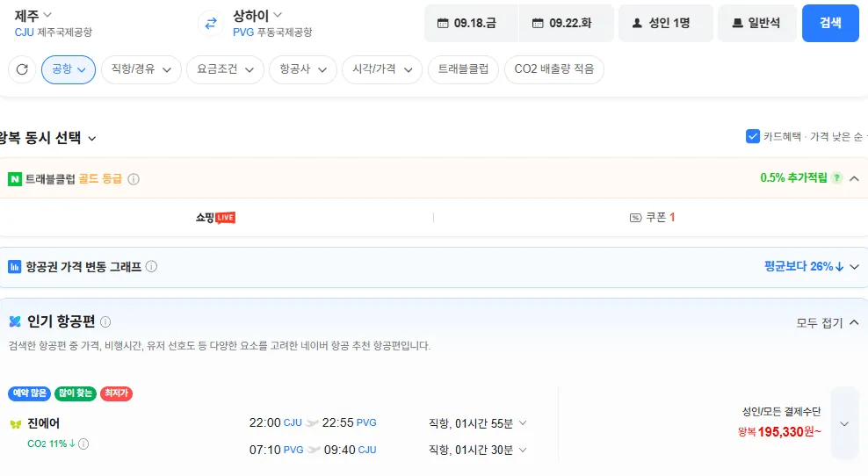Expand the 195,330원 fare card chevron
This screenshot has height=476, width=868.
tap(844, 424)
